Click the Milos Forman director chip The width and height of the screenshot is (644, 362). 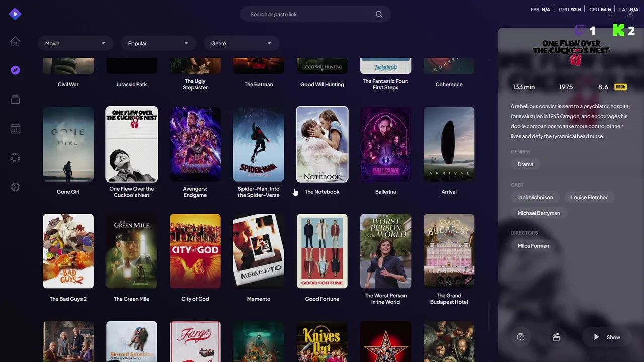(533, 246)
